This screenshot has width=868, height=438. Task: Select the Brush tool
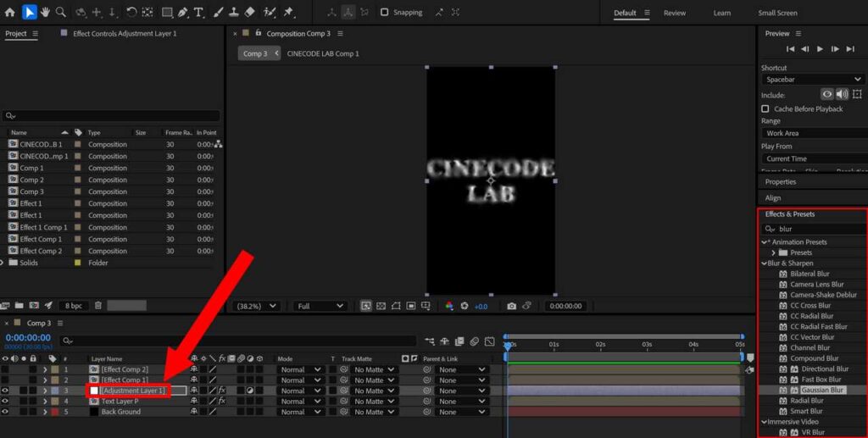click(x=218, y=12)
